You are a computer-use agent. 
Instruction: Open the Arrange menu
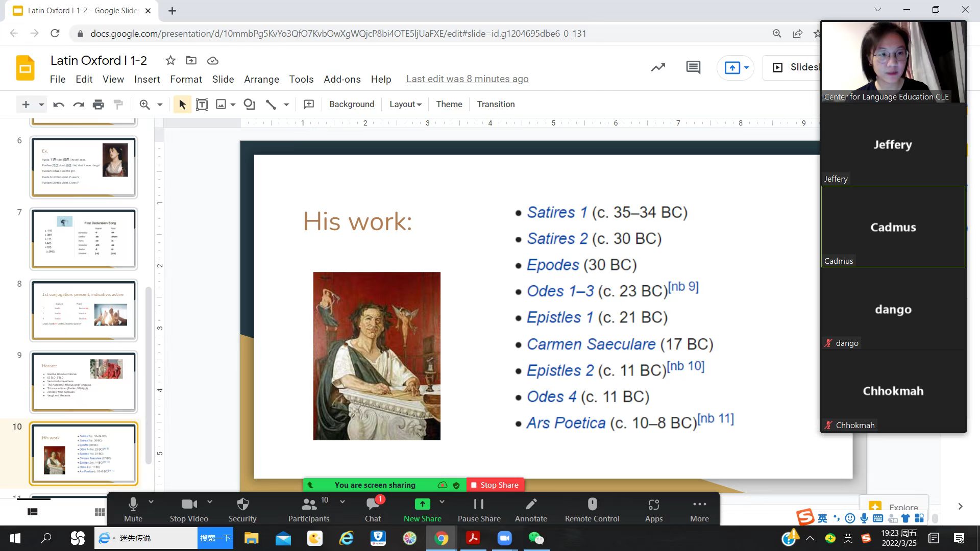[x=261, y=80]
